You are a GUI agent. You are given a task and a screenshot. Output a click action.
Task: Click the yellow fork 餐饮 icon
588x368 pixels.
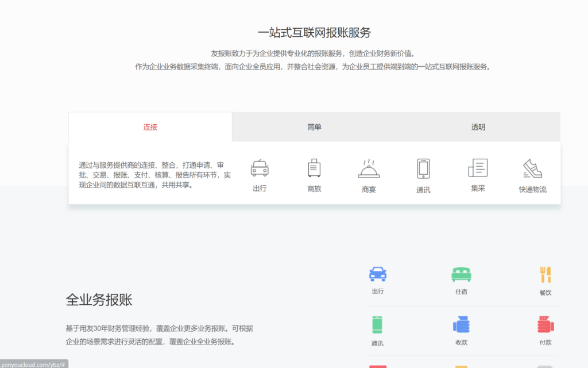point(545,274)
